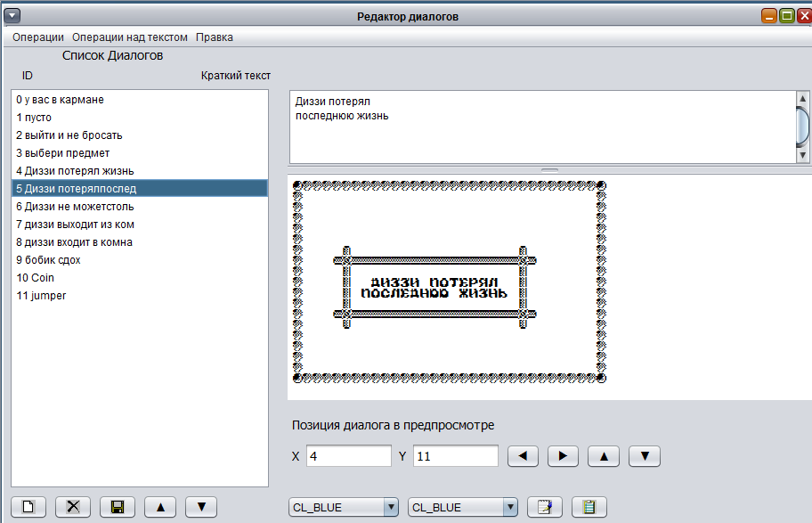812x523 pixels.
Task: Click the edit notepad-with-pencil icon button
Action: click(545, 506)
